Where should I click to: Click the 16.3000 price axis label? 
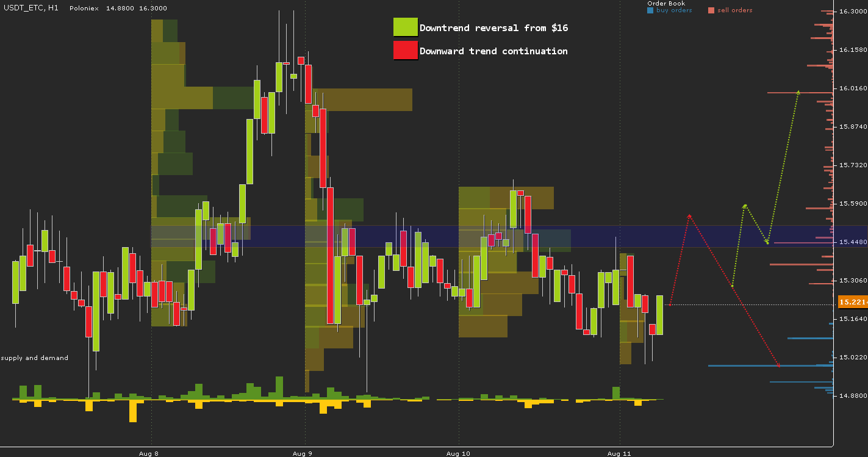853,11
